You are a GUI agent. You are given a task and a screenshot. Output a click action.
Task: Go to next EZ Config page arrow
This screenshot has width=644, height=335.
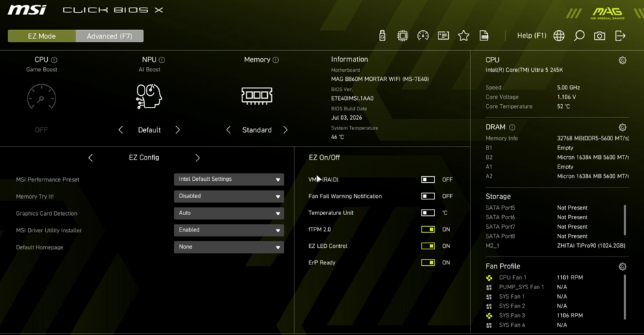[x=197, y=158]
